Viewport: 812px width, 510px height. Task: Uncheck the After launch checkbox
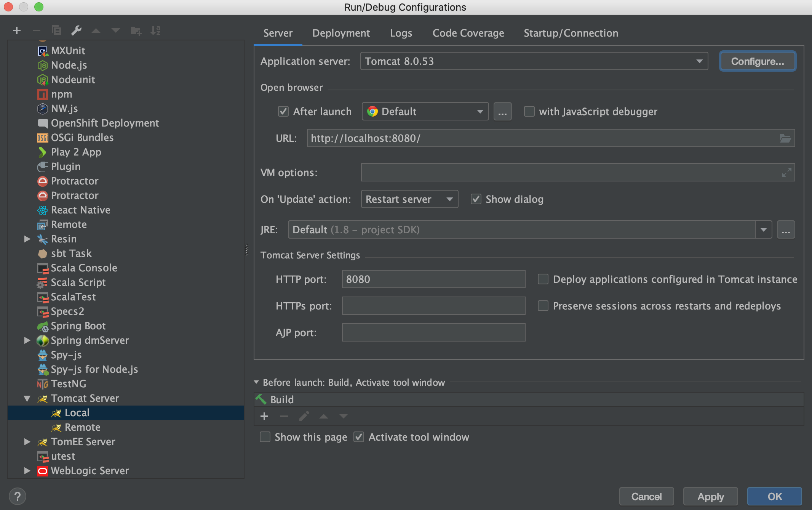[283, 112]
